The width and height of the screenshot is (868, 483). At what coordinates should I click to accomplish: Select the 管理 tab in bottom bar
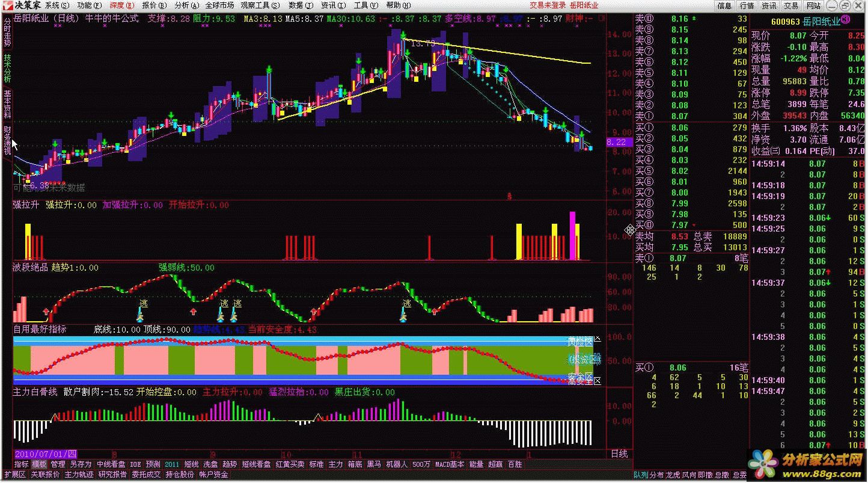(x=58, y=464)
